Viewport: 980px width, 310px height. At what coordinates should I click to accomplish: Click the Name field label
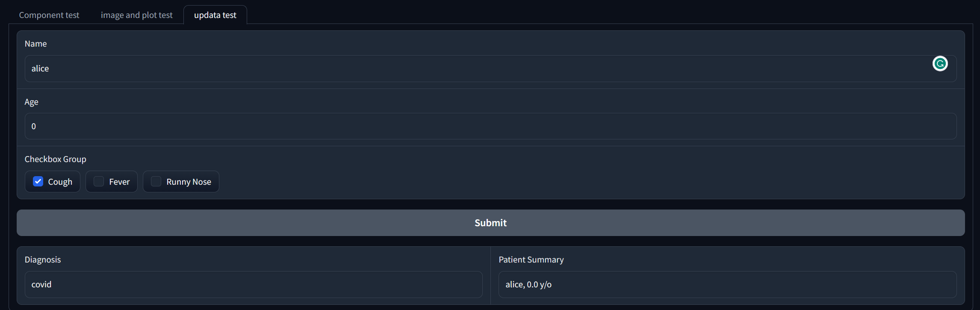35,44
